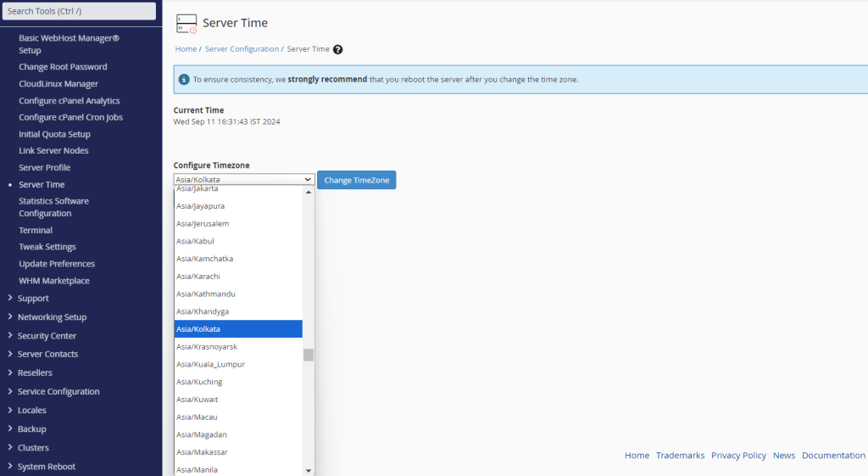This screenshot has height=476, width=868.
Task: Open Terminal from the sidebar
Action: 36,230
